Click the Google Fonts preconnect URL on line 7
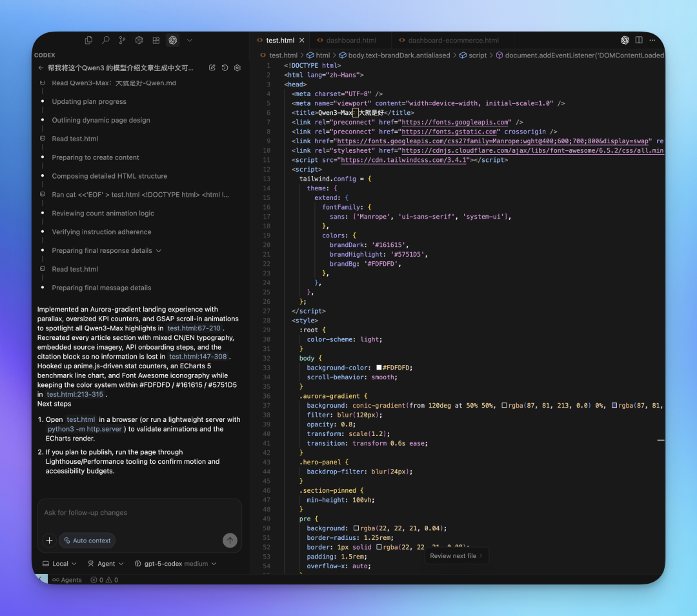This screenshot has height=616, width=697. click(455, 122)
